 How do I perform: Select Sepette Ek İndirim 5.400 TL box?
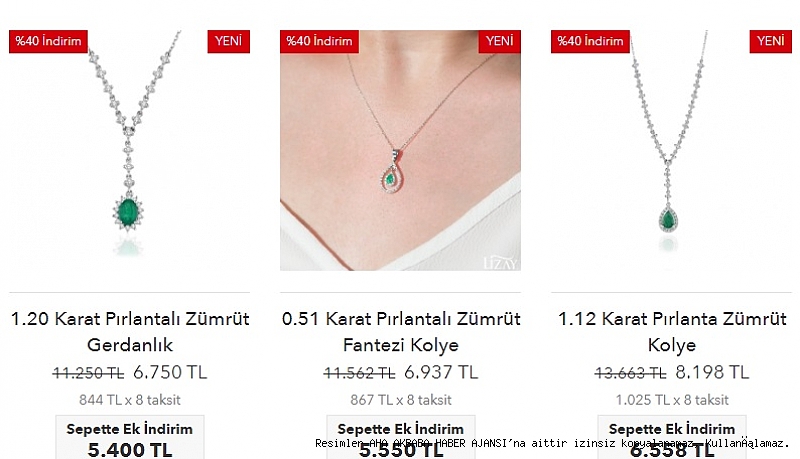(130, 438)
